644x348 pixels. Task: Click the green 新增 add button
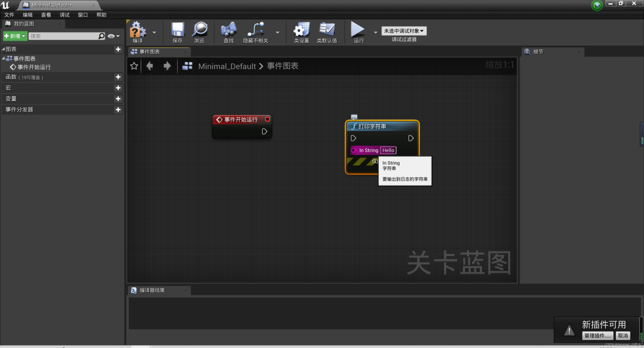pyautogui.click(x=15, y=36)
